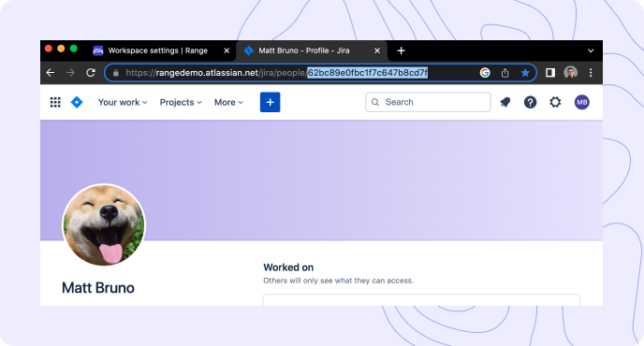This screenshot has height=346, width=644.
Task: Open Chrome three-dot menu
Action: 591,73
